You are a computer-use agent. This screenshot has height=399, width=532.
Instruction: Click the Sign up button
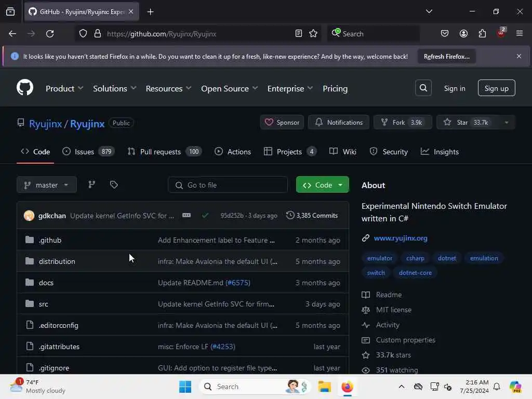(x=496, y=88)
